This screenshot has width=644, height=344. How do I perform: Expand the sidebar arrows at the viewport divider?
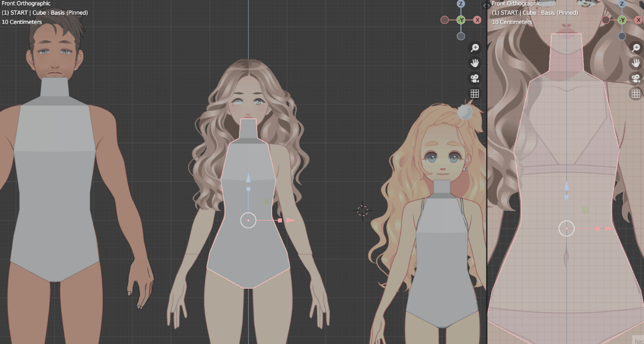(486, 5)
